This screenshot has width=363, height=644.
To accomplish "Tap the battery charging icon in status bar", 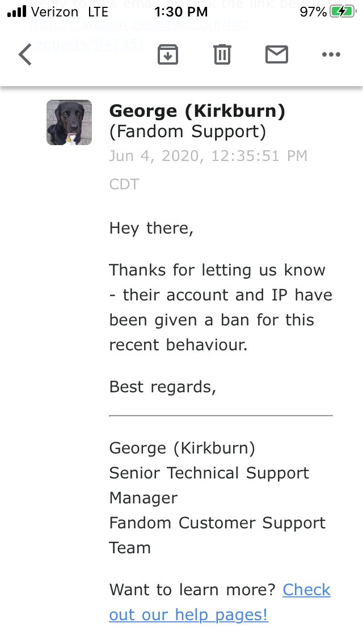I will [345, 12].
